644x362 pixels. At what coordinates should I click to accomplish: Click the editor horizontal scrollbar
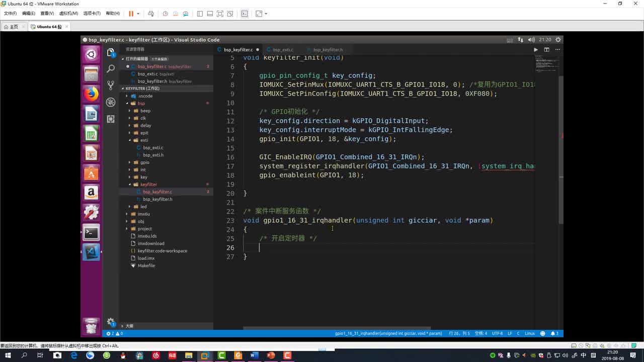pyautogui.click(x=337, y=328)
